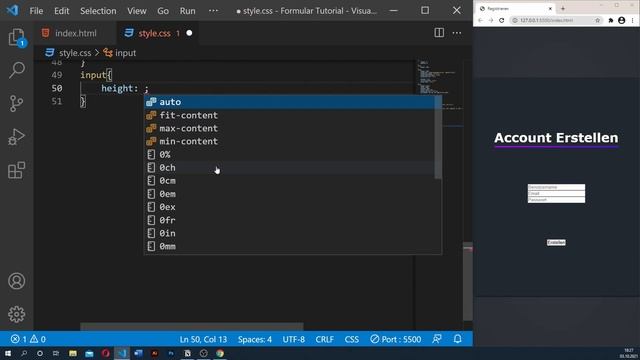This screenshot has height=360, width=640.
Task: Choose fit-content from the suggestions
Action: [290, 116]
